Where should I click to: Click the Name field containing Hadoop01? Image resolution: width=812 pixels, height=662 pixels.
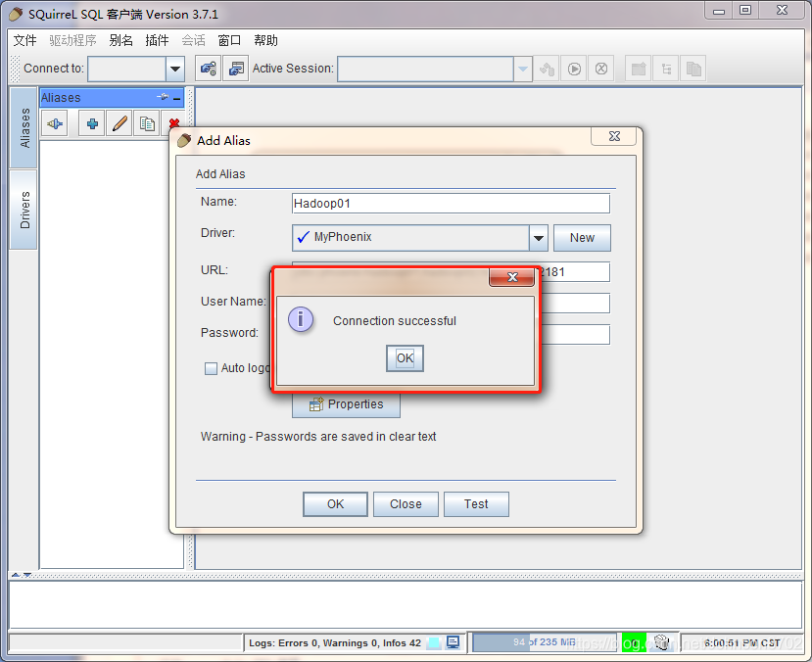pyautogui.click(x=451, y=204)
